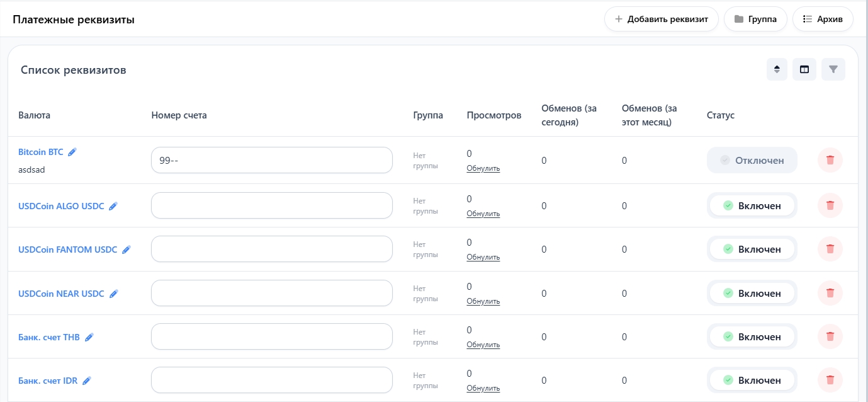Click trash icon for USDCoin FANTOM USDC

coord(830,249)
